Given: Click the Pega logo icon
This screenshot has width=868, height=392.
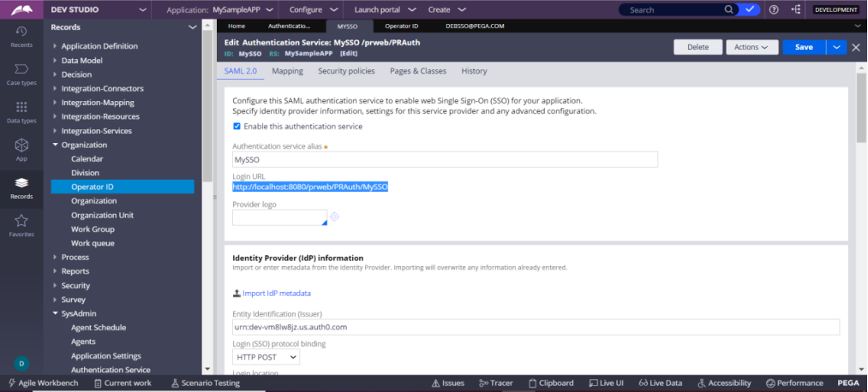Looking at the screenshot, I should pos(21,9).
